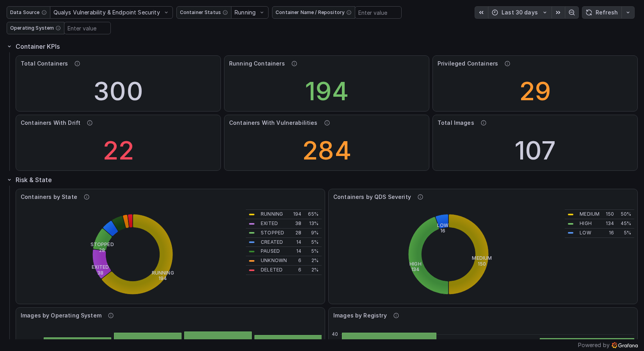This screenshot has height=351, width=644.
Task: Show info for Privileged Containers panel
Action: [x=507, y=64]
